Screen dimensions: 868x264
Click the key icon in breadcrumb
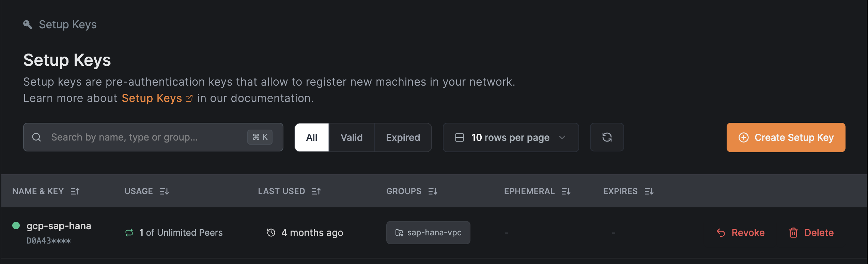[28, 25]
